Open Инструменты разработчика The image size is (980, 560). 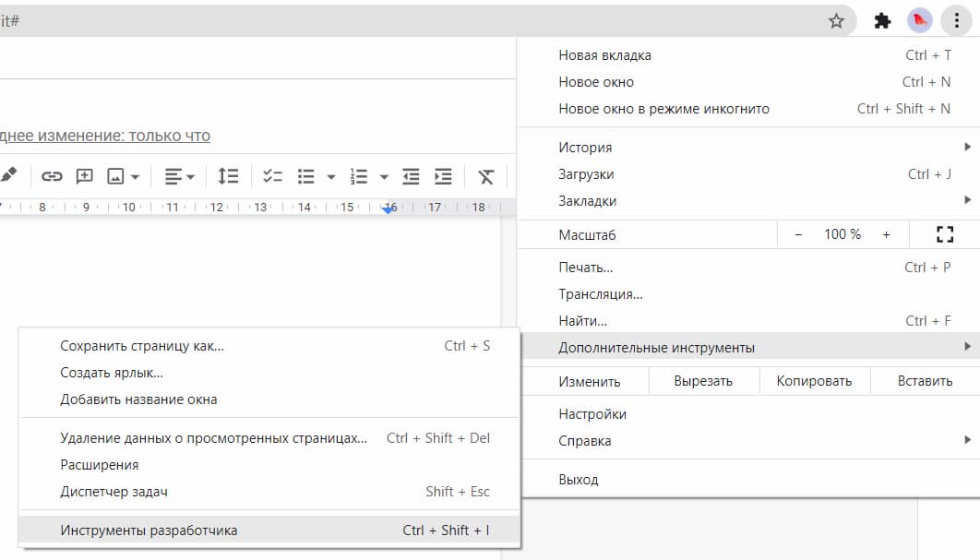[x=269, y=530]
